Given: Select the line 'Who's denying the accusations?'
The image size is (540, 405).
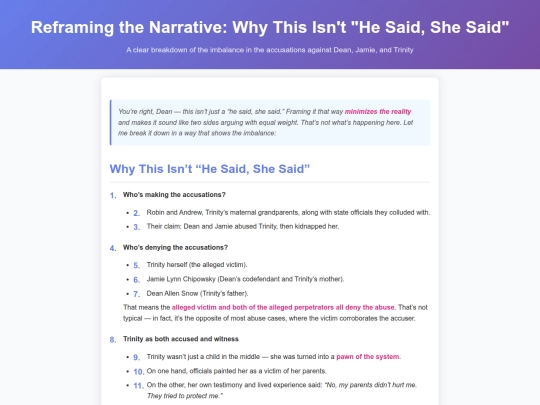Looking at the screenshot, I should point(175,247).
